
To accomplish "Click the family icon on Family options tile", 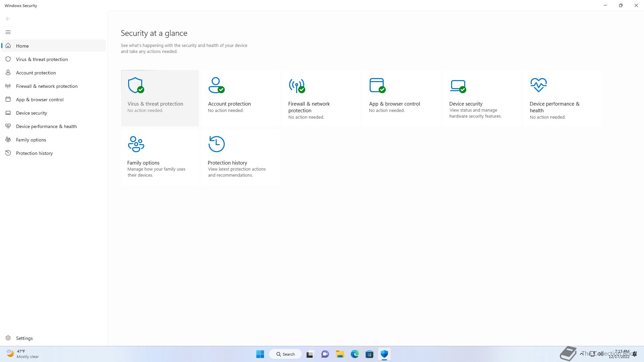I will tap(136, 144).
